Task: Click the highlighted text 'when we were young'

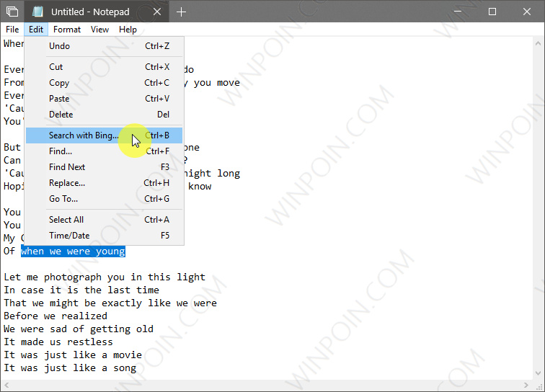Action: click(x=73, y=251)
